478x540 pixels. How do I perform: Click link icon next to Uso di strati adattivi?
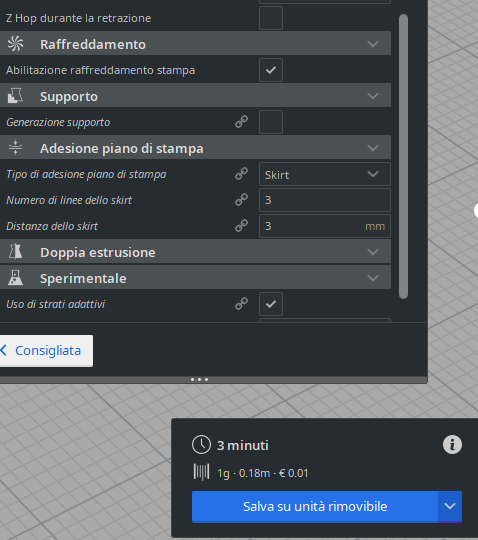[241, 304]
